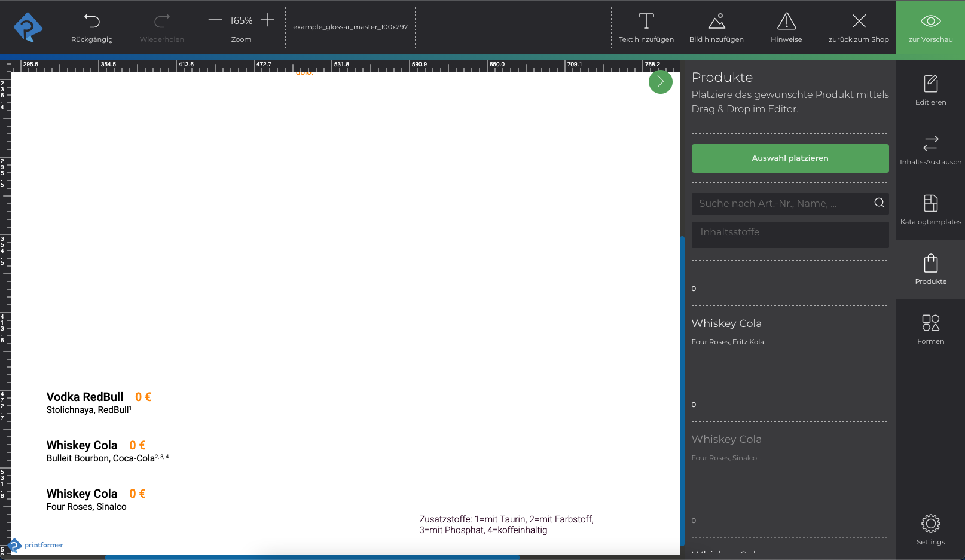Click the minus icon to zoom out

click(x=215, y=20)
